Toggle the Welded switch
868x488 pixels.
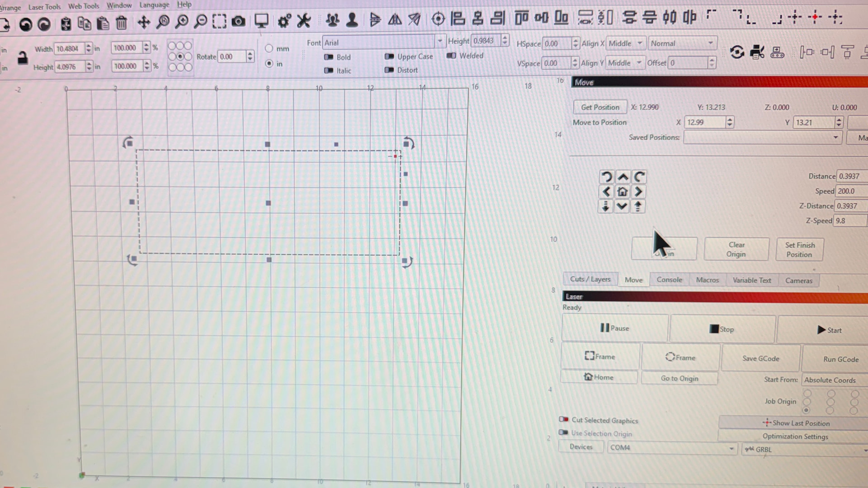pos(451,56)
